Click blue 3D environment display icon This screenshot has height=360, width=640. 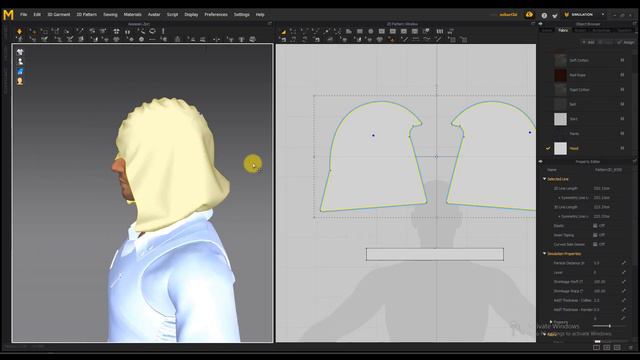(20, 71)
